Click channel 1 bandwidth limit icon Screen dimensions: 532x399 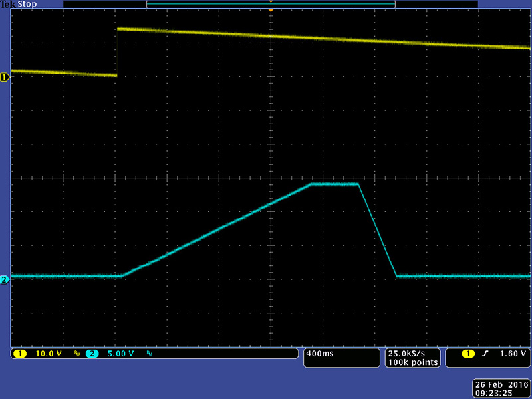(x=76, y=354)
